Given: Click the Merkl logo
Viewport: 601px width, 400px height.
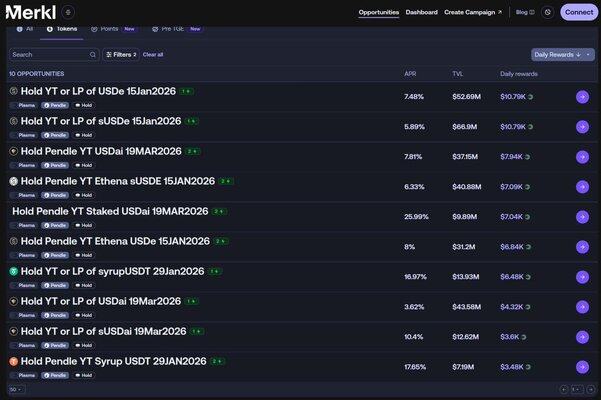Looking at the screenshot, I should (x=30, y=12).
